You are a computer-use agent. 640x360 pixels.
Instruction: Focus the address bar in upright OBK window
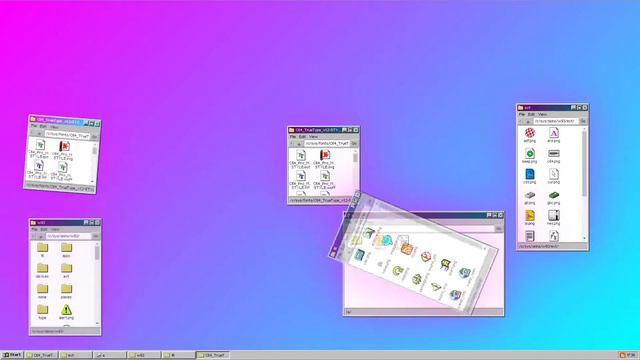(327, 144)
